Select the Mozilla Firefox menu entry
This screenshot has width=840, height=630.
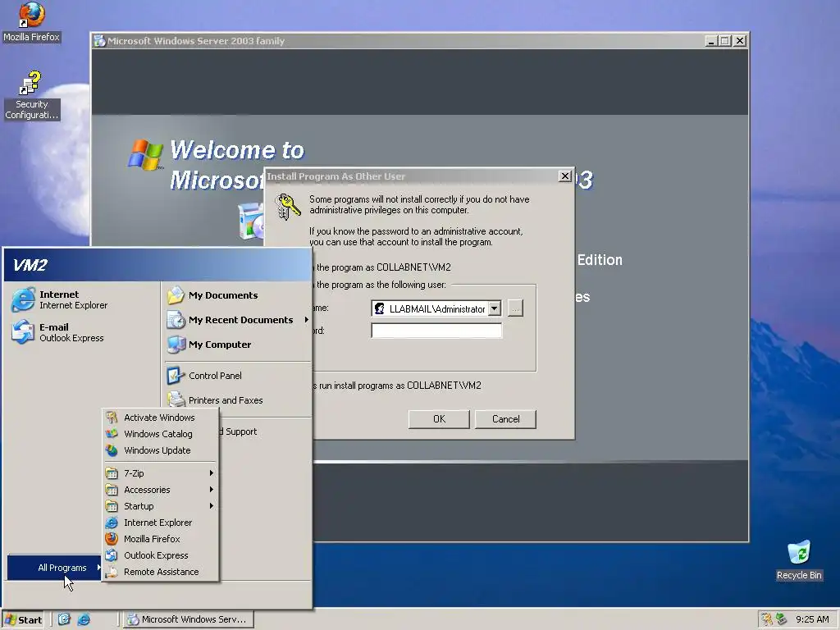tap(161, 539)
